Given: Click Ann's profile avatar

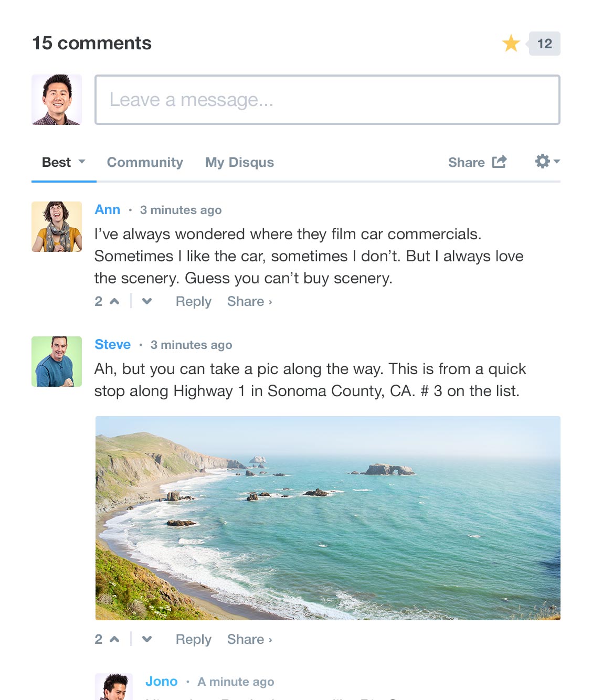Looking at the screenshot, I should point(57,227).
